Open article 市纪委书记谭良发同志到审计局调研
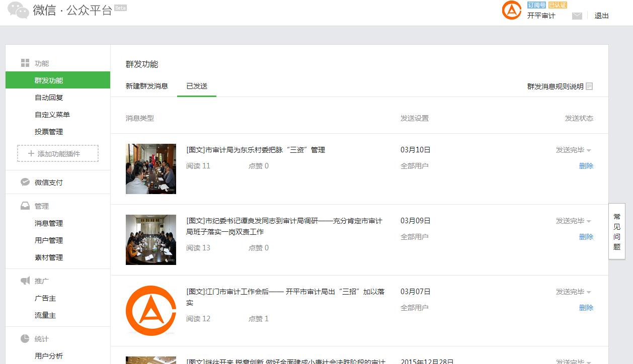Image resolution: width=633 pixels, height=364 pixels. [284, 226]
